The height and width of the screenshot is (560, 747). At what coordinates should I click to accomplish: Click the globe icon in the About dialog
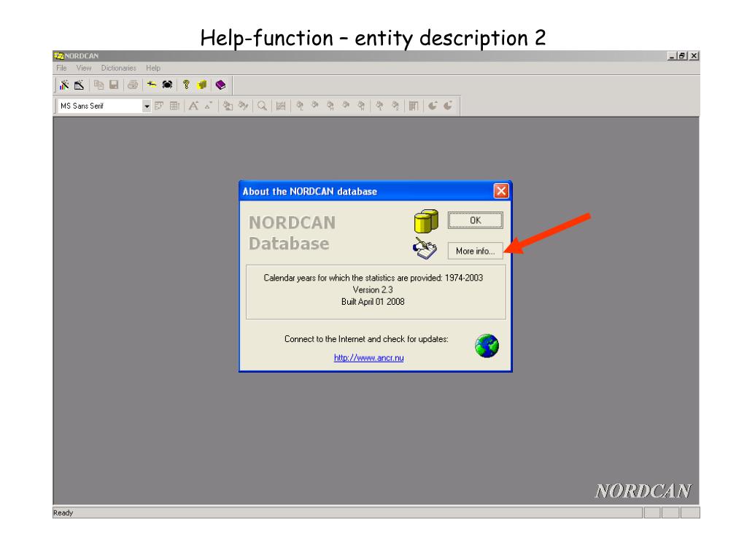pos(487,346)
